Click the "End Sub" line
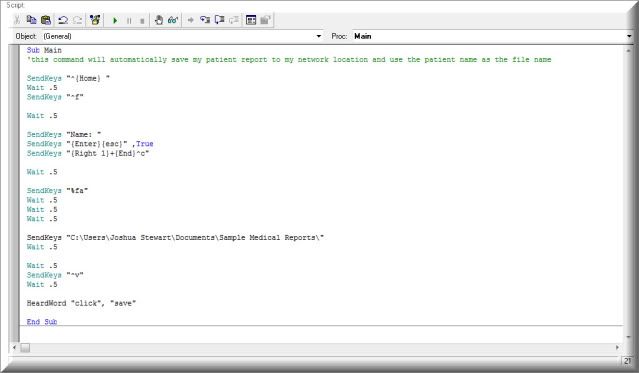 [x=42, y=321]
